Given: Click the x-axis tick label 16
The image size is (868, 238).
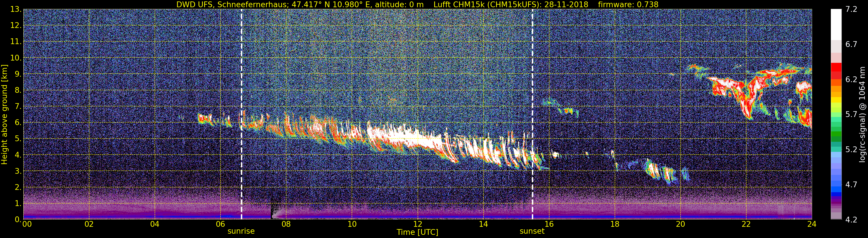Looking at the screenshot, I should point(549,224).
